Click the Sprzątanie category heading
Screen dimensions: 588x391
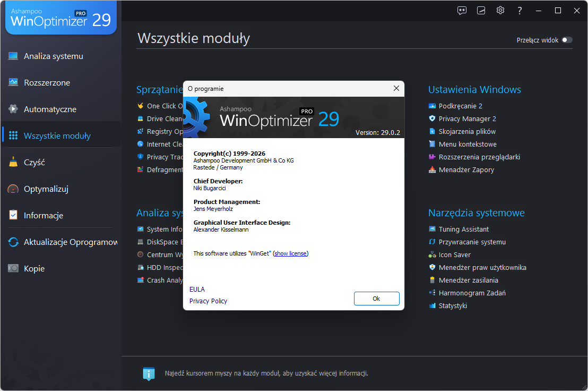tap(159, 89)
